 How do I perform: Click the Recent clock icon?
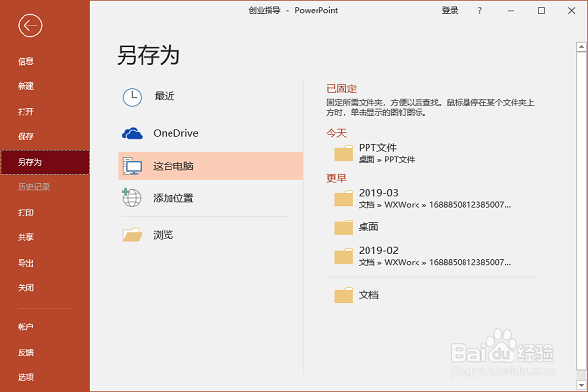pyautogui.click(x=132, y=96)
